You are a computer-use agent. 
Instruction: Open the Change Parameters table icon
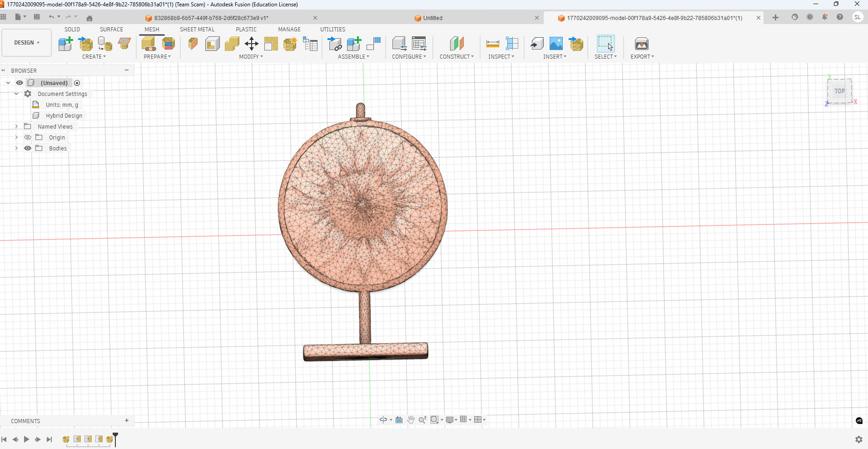(310, 44)
